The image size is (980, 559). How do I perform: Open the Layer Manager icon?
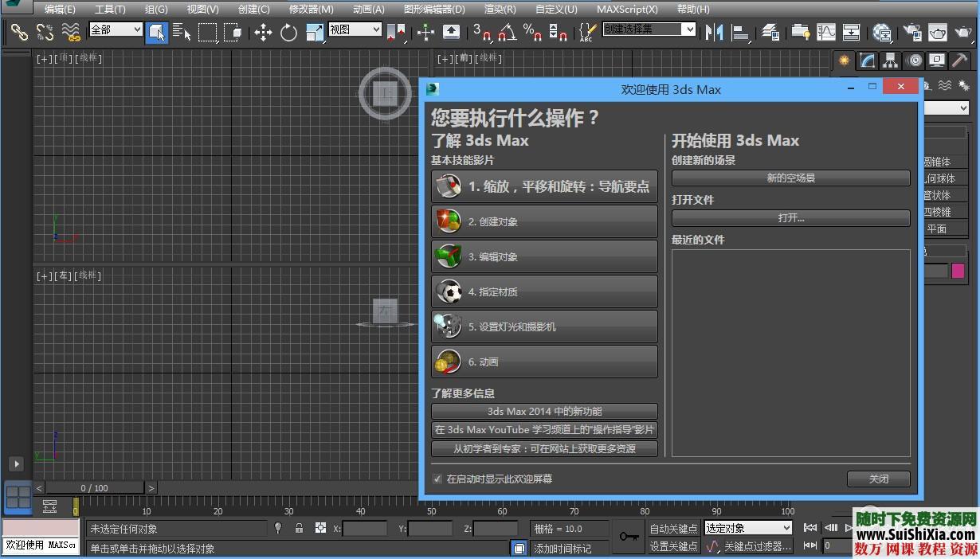click(x=770, y=33)
